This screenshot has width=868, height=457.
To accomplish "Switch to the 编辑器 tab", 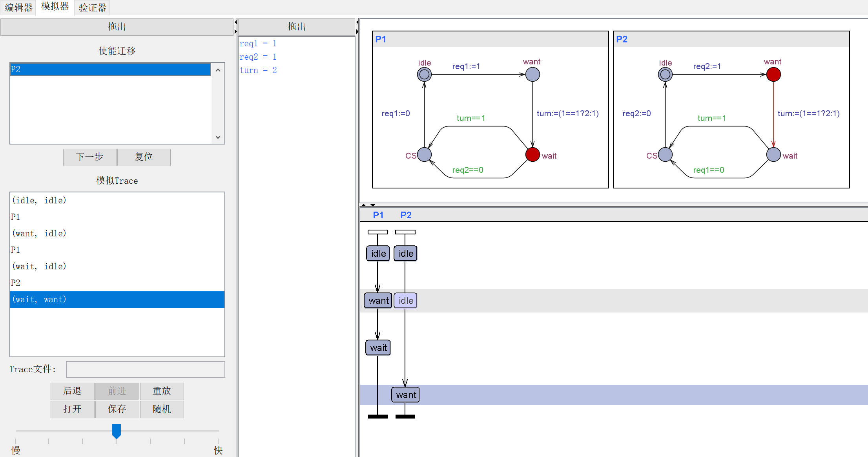I will pyautogui.click(x=18, y=7).
